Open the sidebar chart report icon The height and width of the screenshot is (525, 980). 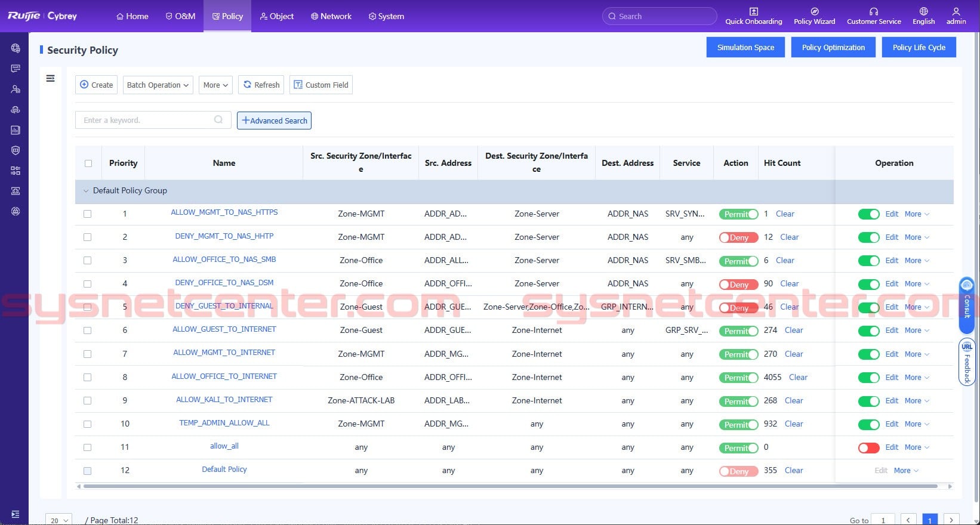(x=16, y=130)
